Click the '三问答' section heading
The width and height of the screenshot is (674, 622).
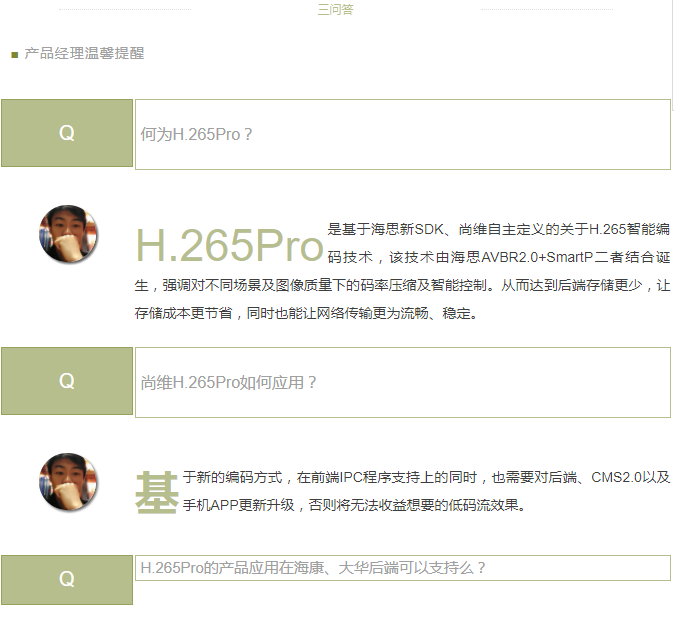(335, 9)
